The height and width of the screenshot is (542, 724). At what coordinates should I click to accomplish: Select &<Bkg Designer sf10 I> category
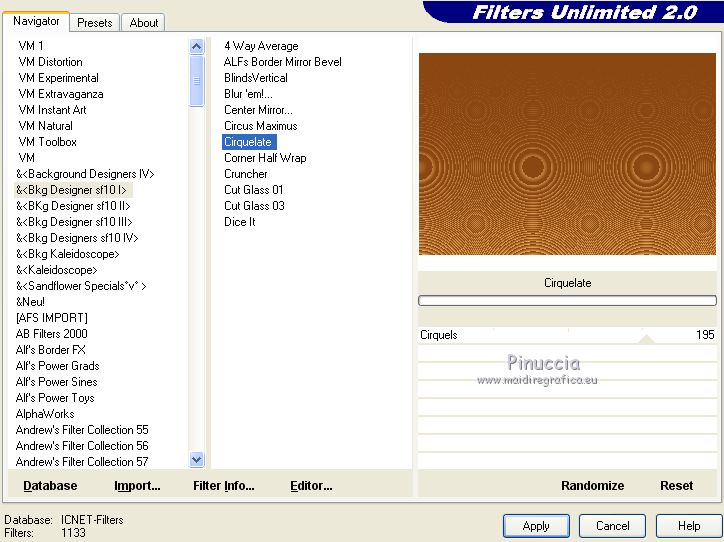tap(71, 190)
